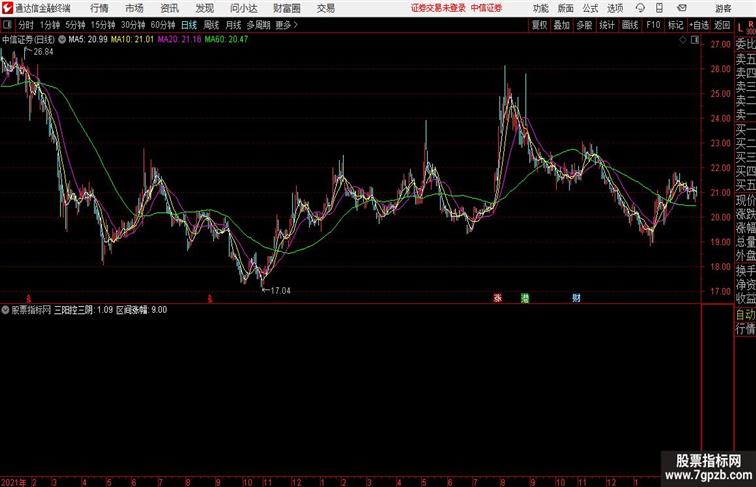Screen dimensions: 756x487
Task: Open the 统计 statistics tool
Action: tap(607, 25)
